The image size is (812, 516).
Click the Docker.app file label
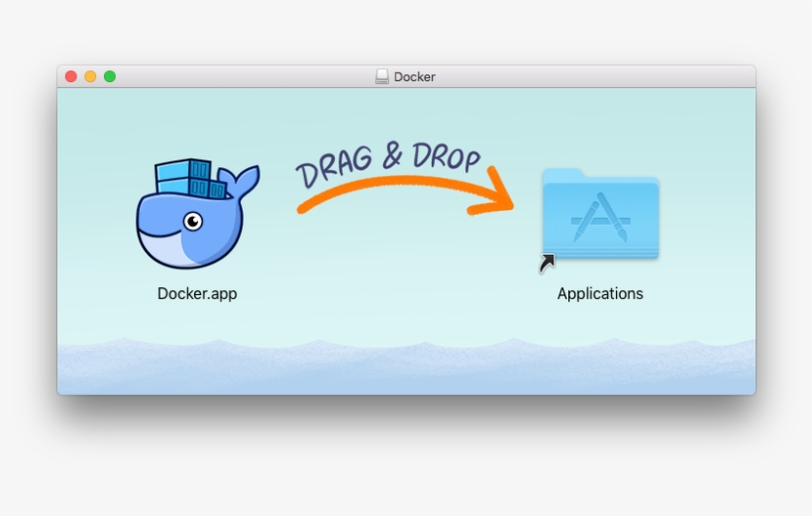(197, 294)
